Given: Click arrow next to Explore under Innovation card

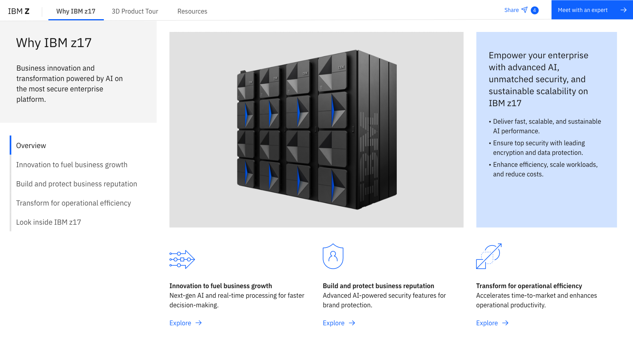Looking at the screenshot, I should [x=199, y=323].
